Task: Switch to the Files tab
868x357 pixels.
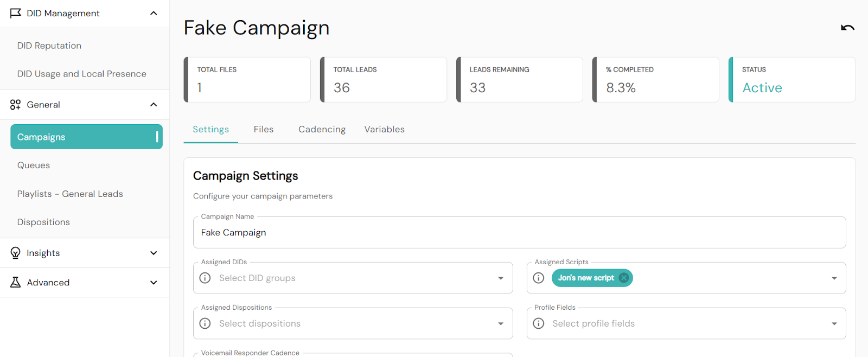Action: pyautogui.click(x=264, y=129)
